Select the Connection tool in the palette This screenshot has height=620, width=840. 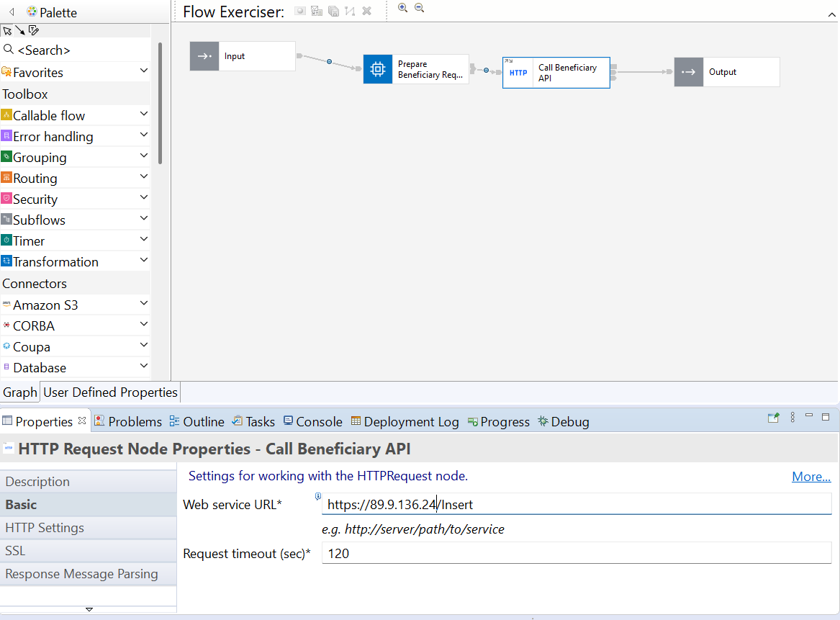(22, 30)
